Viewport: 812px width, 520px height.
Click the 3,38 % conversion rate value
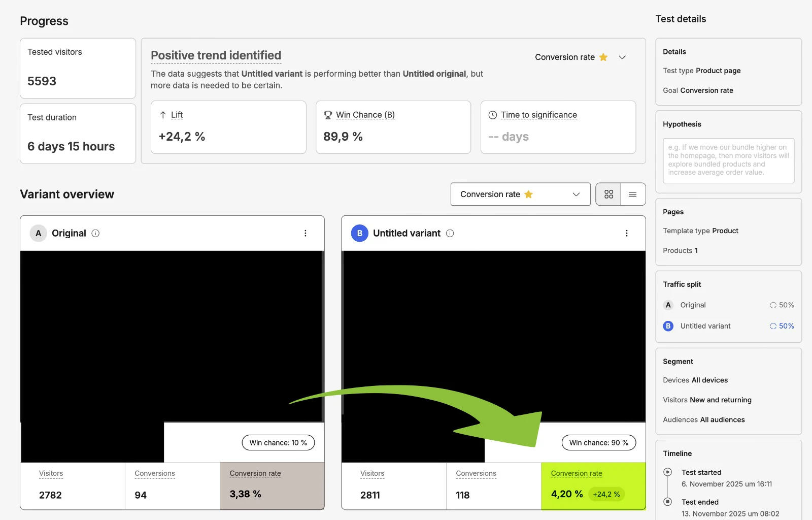click(x=246, y=494)
